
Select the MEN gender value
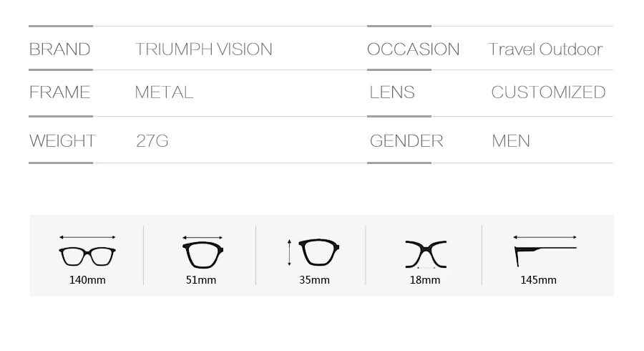[x=511, y=141]
